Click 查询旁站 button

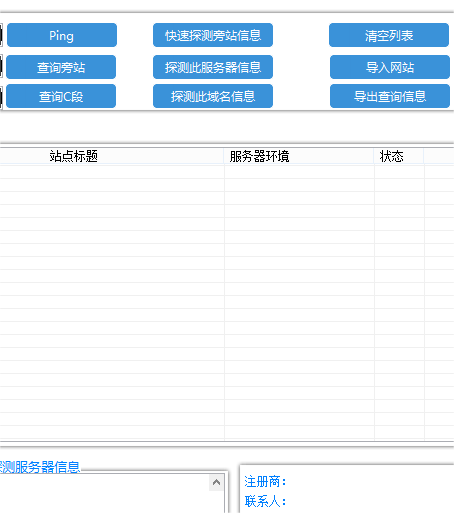pyautogui.click(x=61, y=67)
